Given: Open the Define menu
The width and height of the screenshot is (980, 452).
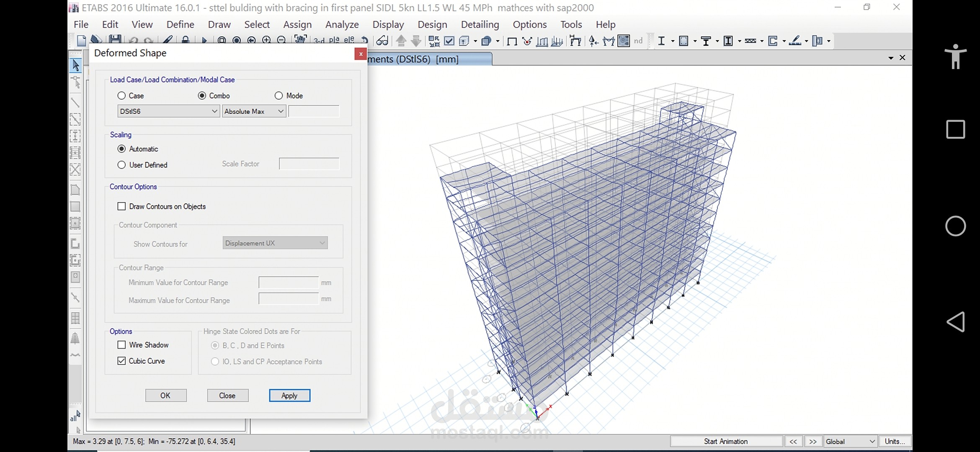Looking at the screenshot, I should (180, 24).
